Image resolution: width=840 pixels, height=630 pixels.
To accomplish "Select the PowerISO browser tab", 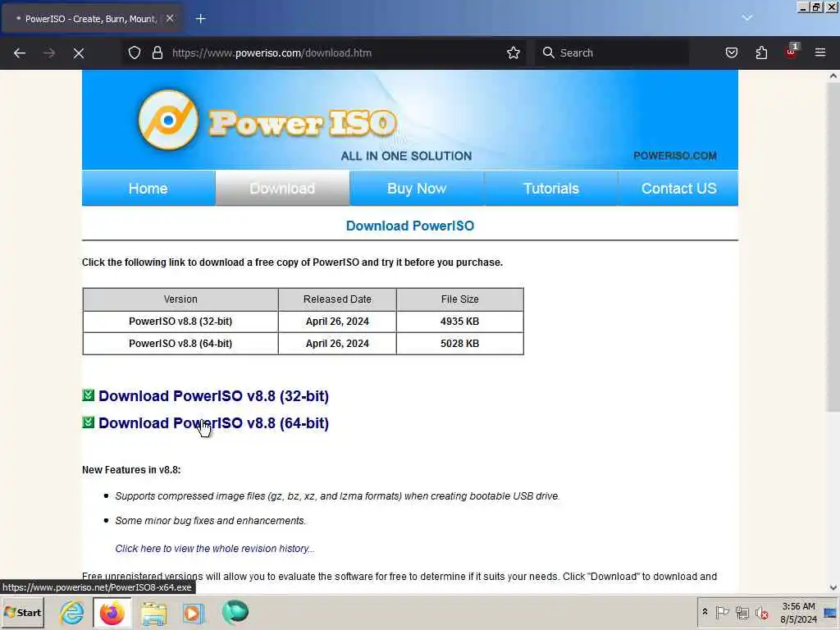I will (x=91, y=19).
